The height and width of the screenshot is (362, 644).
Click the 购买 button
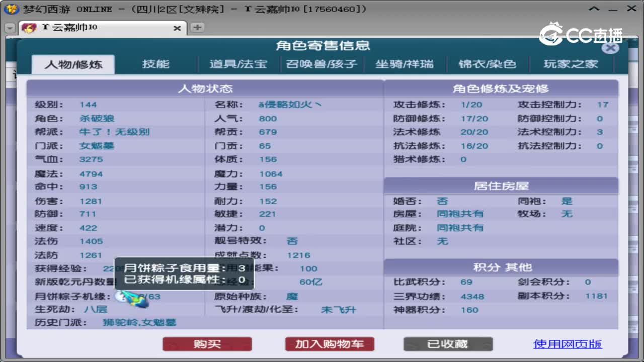point(207,344)
